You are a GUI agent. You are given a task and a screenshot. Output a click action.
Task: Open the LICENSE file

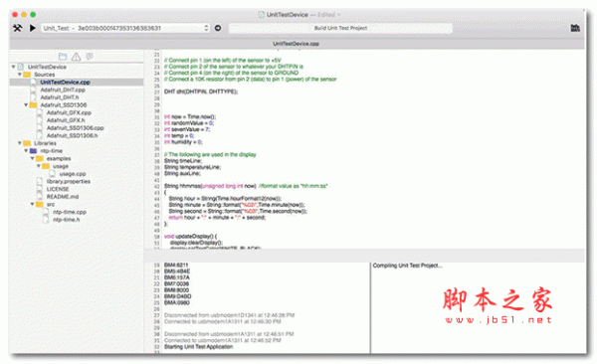point(58,189)
